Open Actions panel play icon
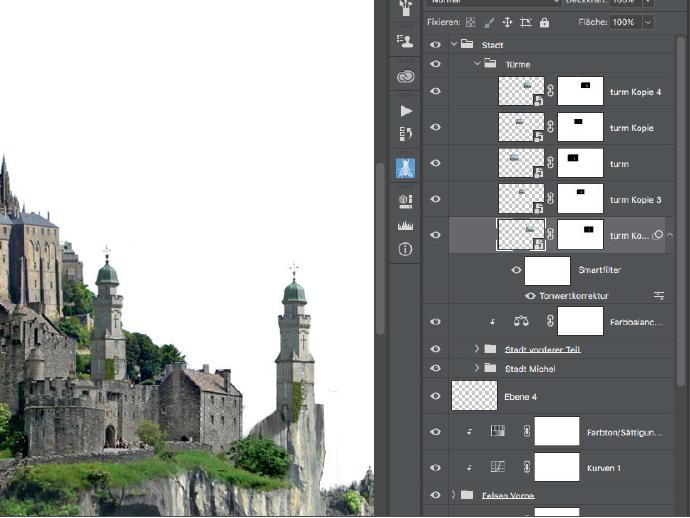The image size is (690, 518). [x=406, y=111]
